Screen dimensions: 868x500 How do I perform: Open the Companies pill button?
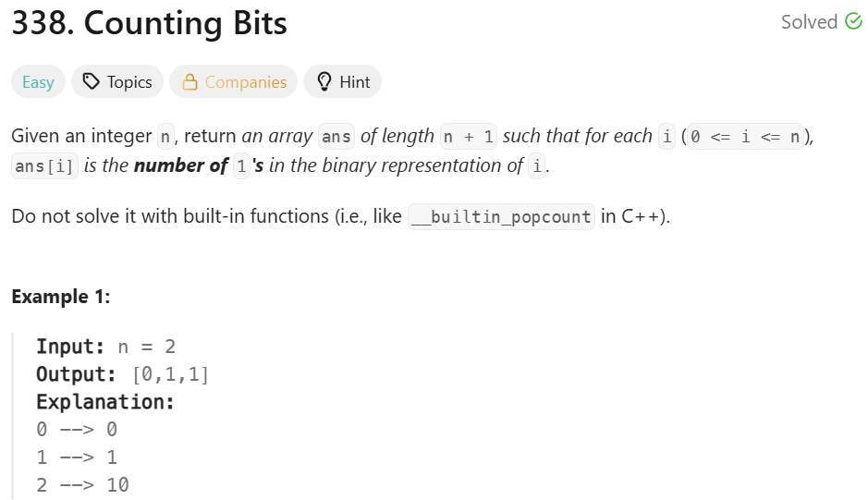(234, 82)
